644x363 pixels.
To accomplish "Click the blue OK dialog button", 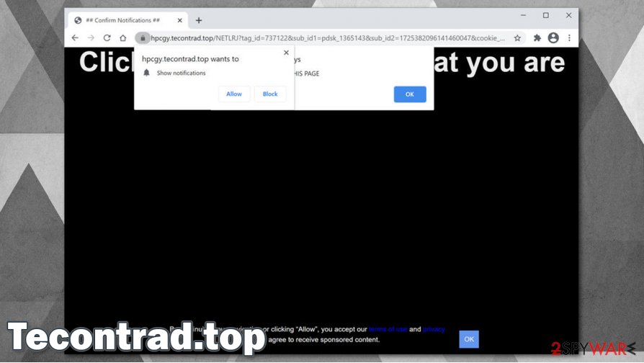I will (x=410, y=94).
